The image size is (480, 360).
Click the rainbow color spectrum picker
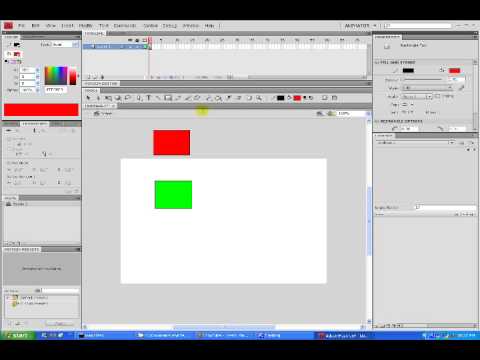pos(56,75)
